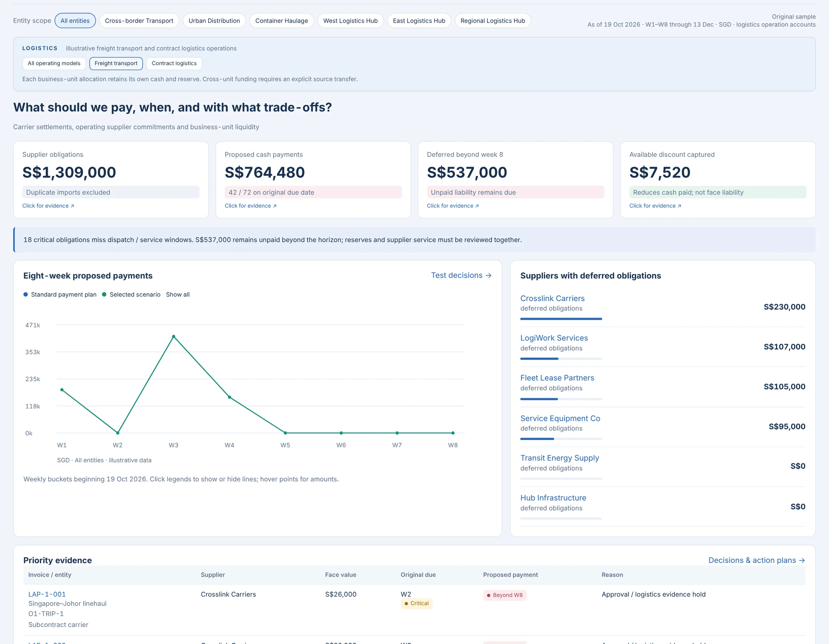
Task: Click Show all in chart legend
Action: (177, 294)
